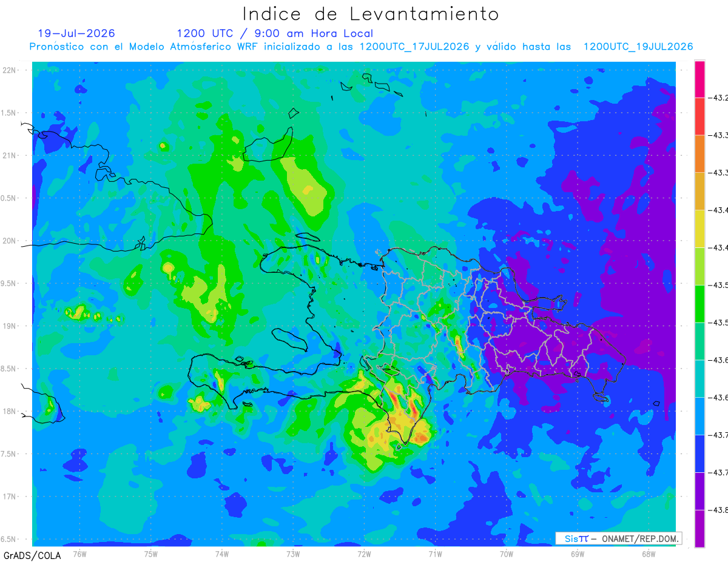Screen dimensions: 728x562
Task: Click the '20N' latitude label
Action: 10,241
